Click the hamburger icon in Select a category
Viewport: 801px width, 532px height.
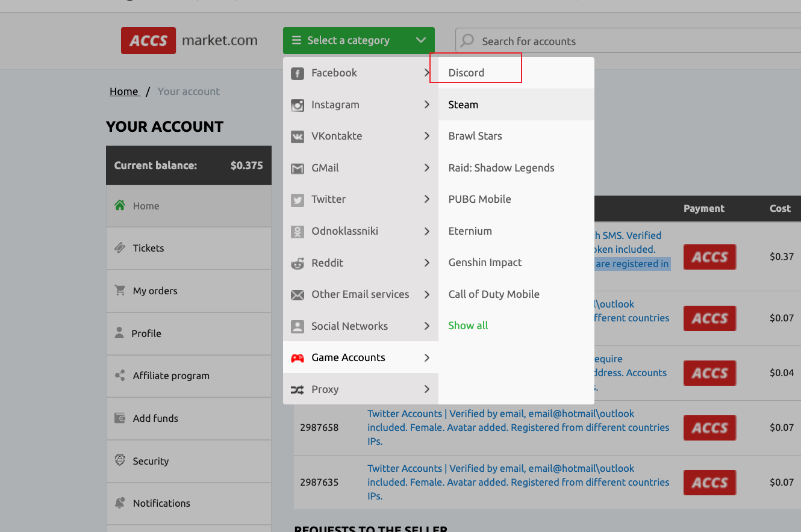click(x=296, y=40)
